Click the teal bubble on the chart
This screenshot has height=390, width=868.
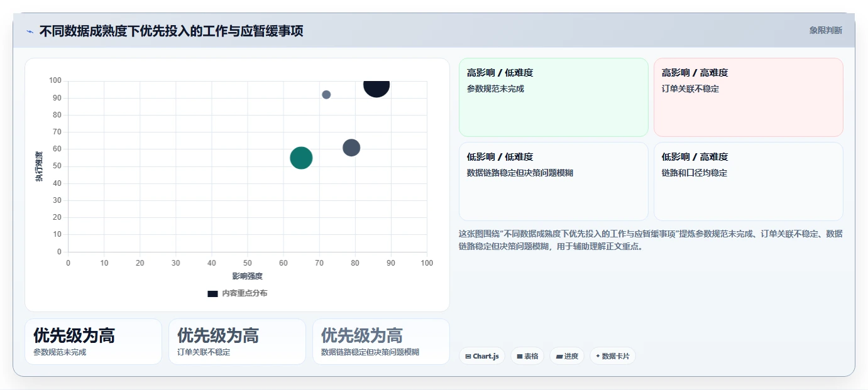pyautogui.click(x=301, y=158)
